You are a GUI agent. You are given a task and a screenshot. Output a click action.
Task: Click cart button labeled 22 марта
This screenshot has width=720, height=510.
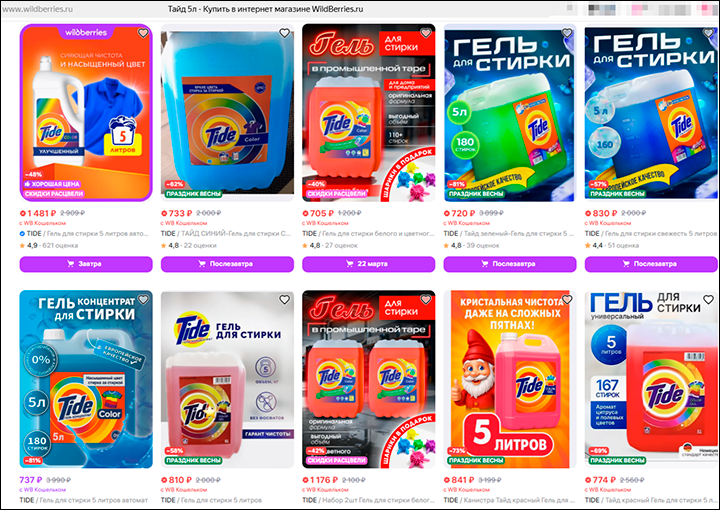(368, 264)
